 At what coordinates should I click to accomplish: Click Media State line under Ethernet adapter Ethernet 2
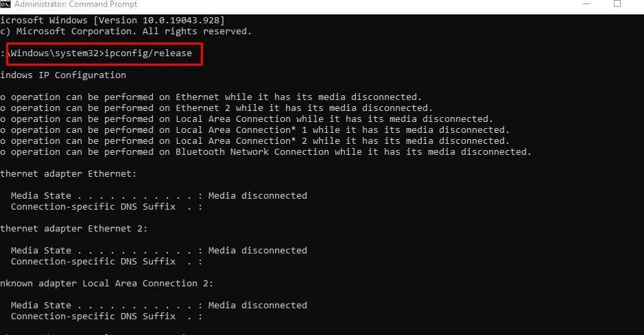(159, 251)
